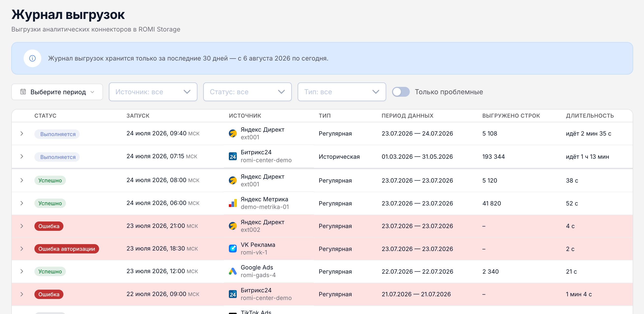
Task: Click Яндекс Директ icon in 08:00 row
Action: point(233,180)
